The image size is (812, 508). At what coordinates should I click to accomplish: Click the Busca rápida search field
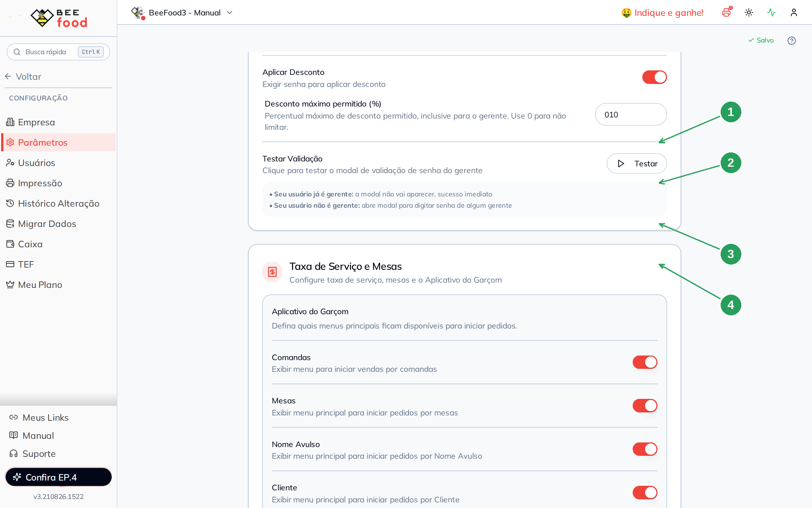pos(58,52)
